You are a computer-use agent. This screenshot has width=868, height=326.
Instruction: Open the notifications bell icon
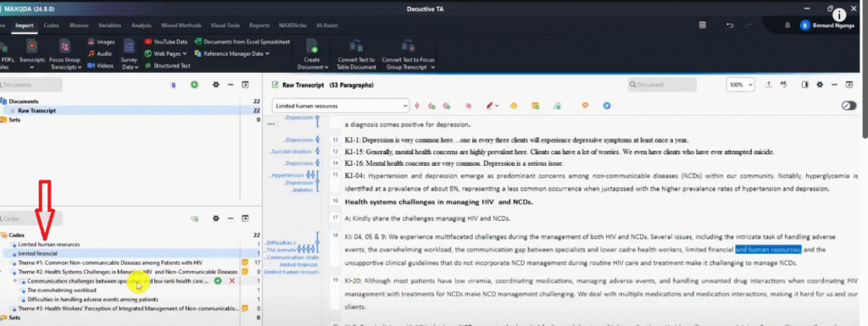pos(787,25)
